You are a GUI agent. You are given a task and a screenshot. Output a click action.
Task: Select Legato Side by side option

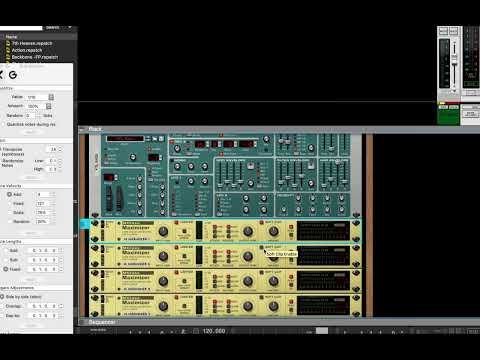click(2, 297)
